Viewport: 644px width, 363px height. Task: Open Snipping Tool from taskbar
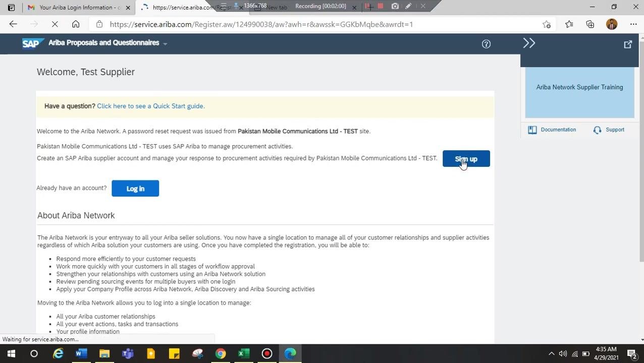(197, 353)
